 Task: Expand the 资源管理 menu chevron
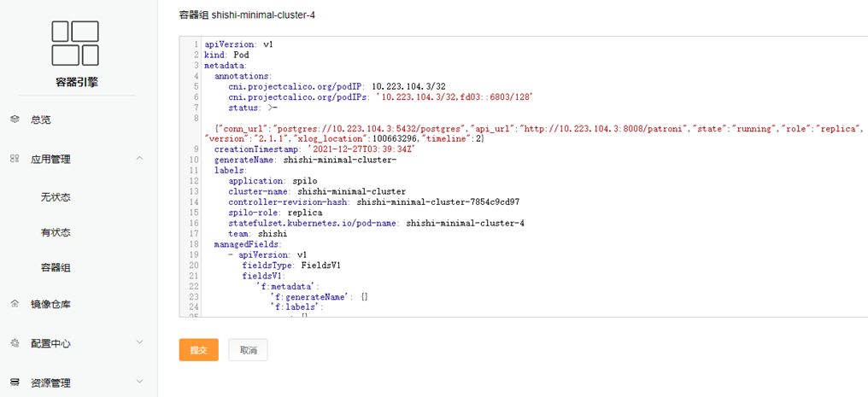[x=140, y=382]
